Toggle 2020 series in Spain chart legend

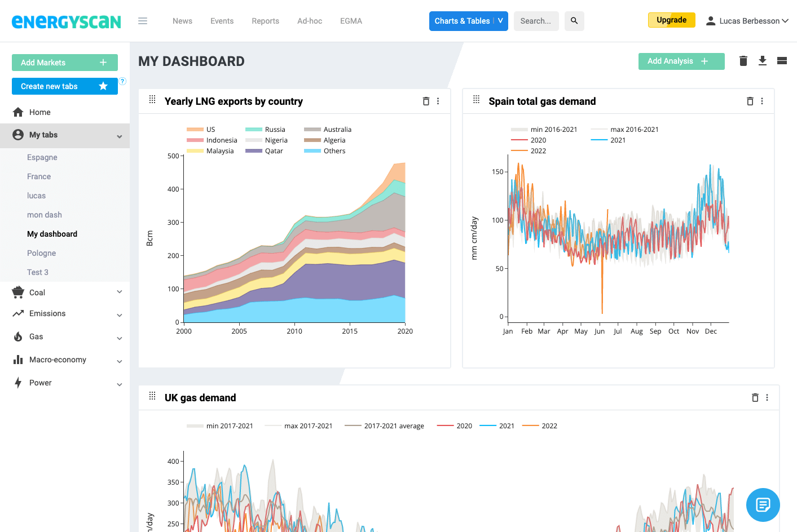tap(529, 140)
